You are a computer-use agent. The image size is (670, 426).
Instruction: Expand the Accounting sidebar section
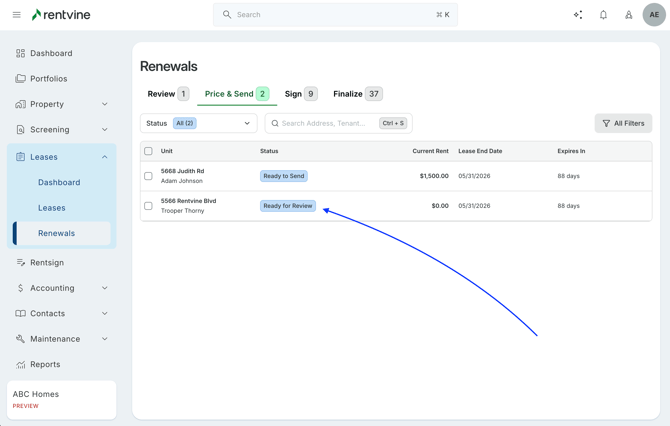(104, 288)
